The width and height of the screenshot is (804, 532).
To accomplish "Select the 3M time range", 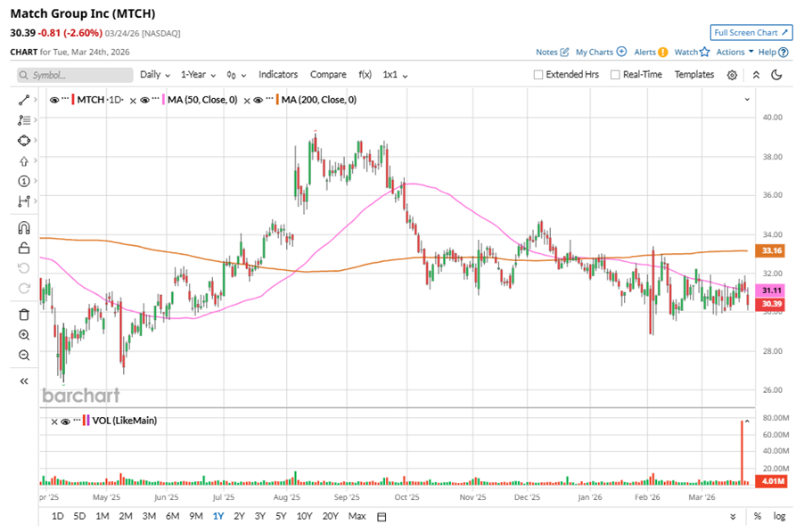I will pos(149,516).
